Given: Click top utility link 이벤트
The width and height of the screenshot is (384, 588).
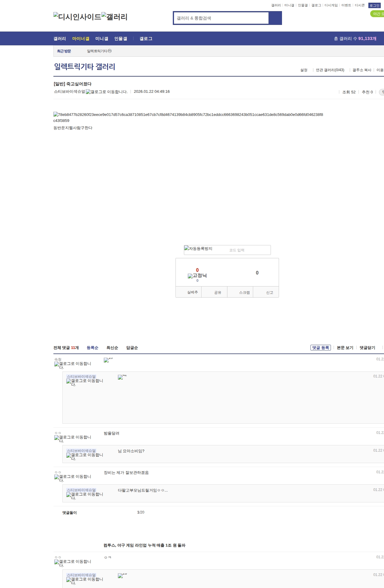Looking at the screenshot, I should pyautogui.click(x=346, y=5).
